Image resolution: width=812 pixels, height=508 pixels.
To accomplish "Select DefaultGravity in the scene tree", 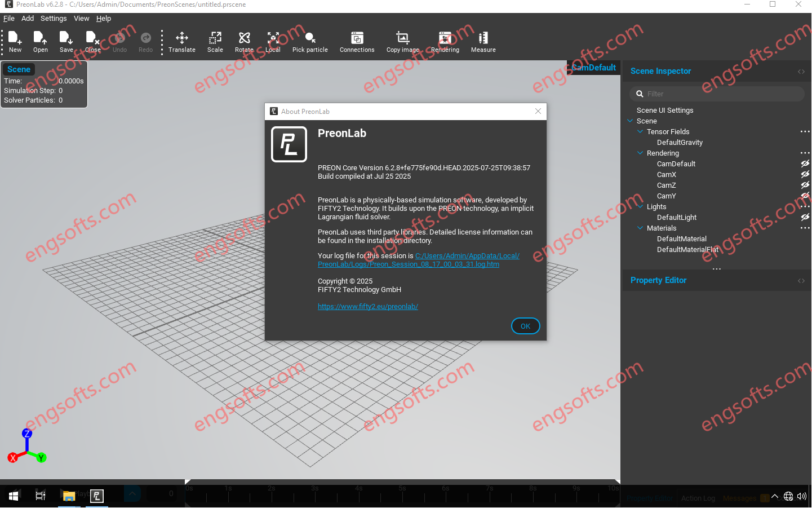I will point(680,143).
